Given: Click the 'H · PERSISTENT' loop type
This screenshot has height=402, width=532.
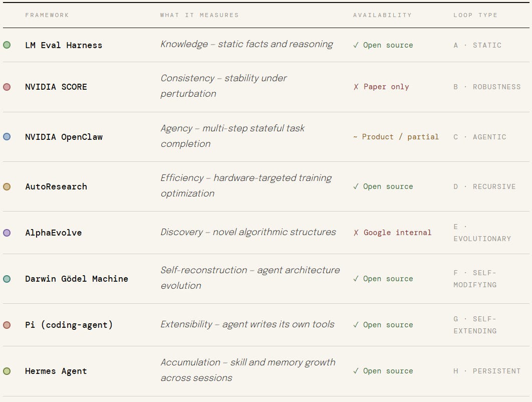Looking at the screenshot, I should [487, 371].
